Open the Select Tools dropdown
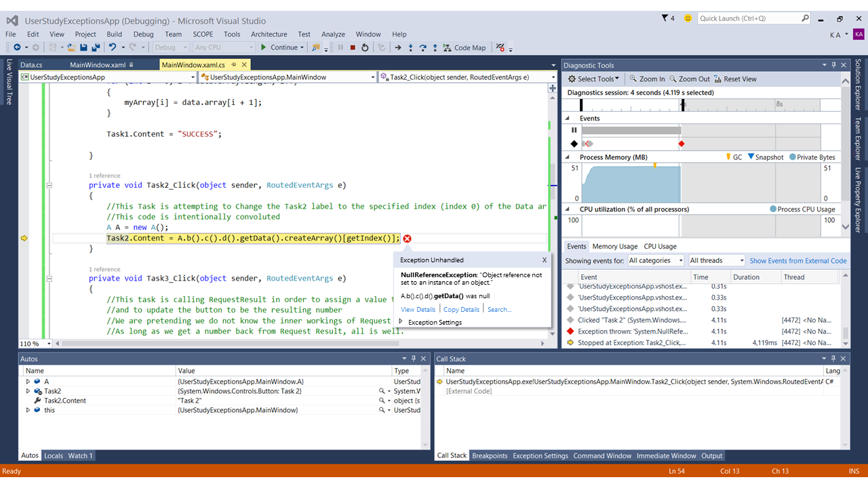868x488 pixels. [594, 79]
